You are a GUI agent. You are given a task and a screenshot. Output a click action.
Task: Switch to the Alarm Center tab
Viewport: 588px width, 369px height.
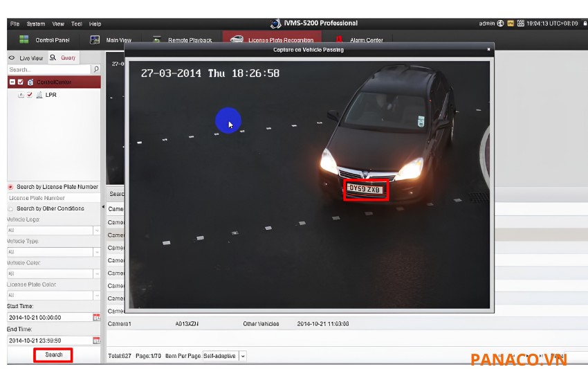pyautogui.click(x=359, y=39)
